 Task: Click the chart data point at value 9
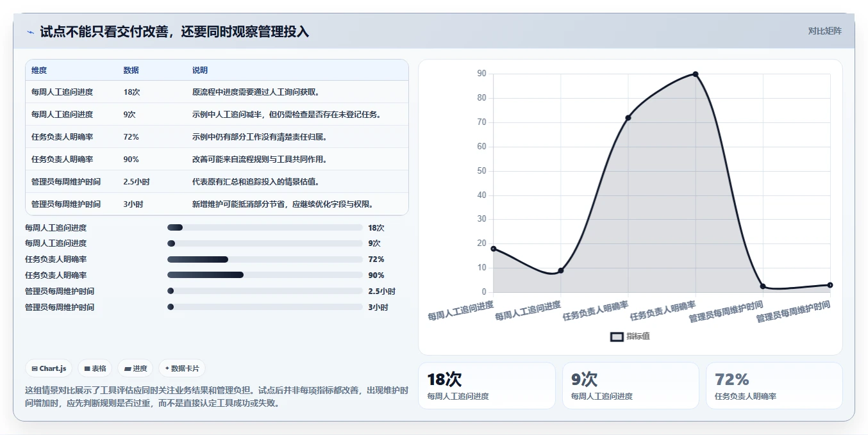[561, 270]
